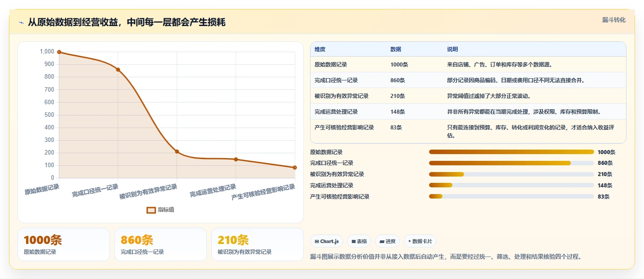Viewport: 644px width, 279px height.
Task: Click x-axis label 完成口径统一记录
Action: pos(95,190)
